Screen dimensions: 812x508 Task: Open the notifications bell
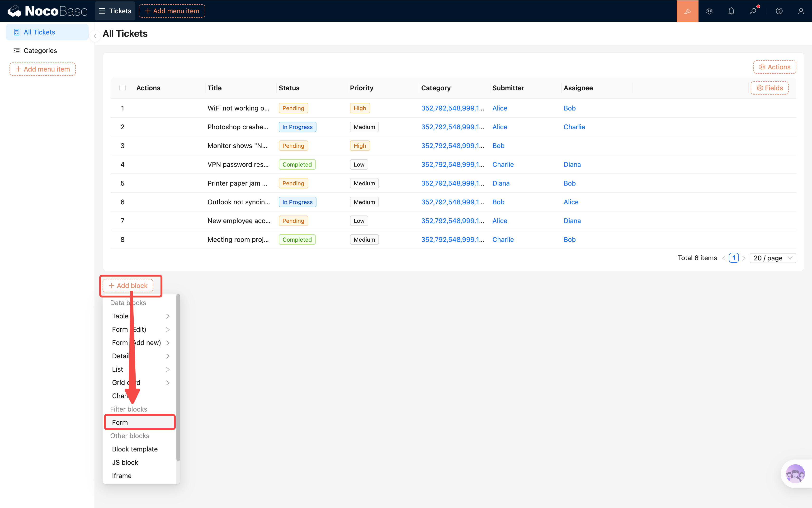[x=731, y=11]
